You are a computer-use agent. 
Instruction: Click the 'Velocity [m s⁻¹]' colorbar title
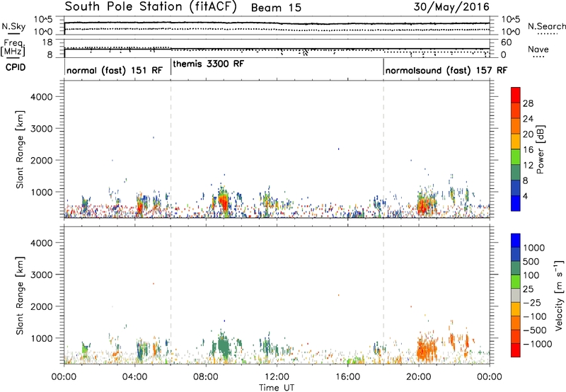coord(559,295)
